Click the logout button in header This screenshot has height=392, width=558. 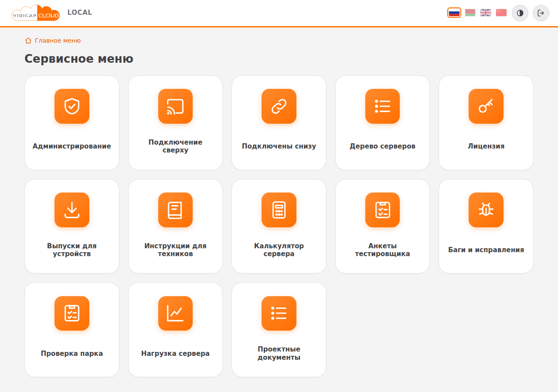click(x=541, y=13)
